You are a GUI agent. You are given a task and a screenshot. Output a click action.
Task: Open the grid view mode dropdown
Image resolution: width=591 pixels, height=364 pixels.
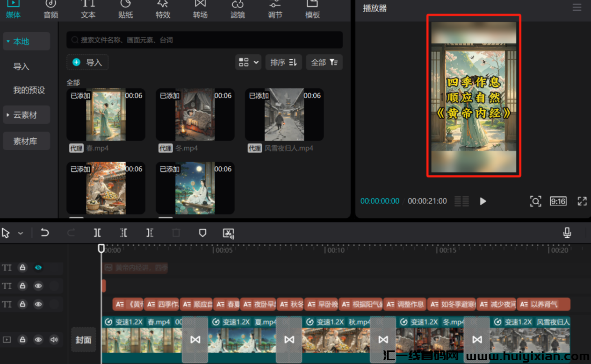tap(248, 62)
